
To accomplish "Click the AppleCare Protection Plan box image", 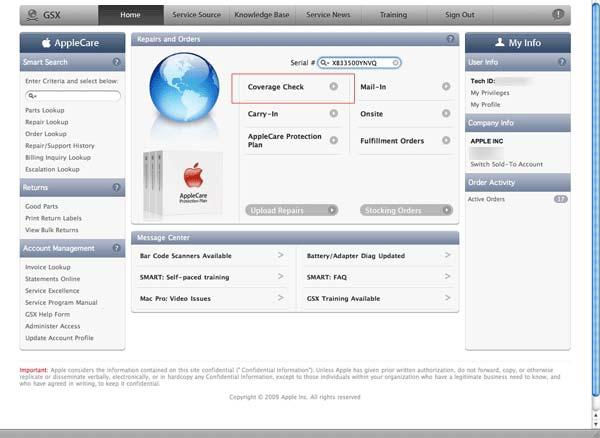I will pyautogui.click(x=178, y=184).
